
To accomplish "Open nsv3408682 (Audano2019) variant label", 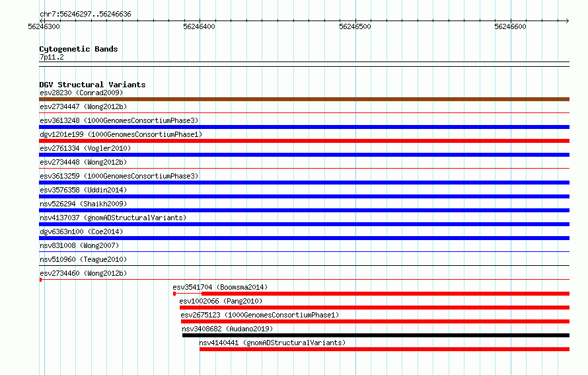I will point(227,329).
